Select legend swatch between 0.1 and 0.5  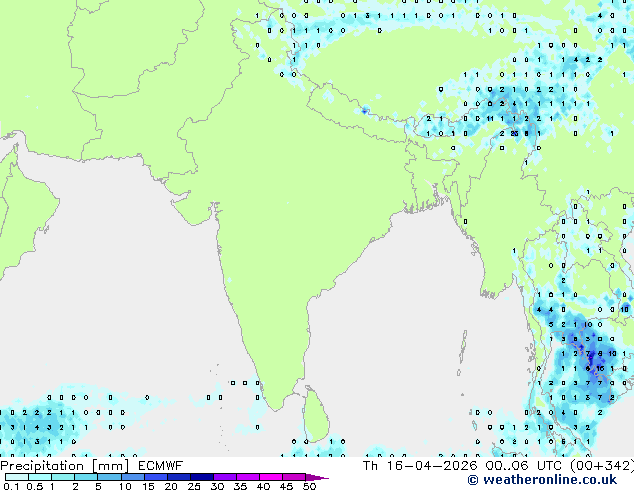pos(17,477)
